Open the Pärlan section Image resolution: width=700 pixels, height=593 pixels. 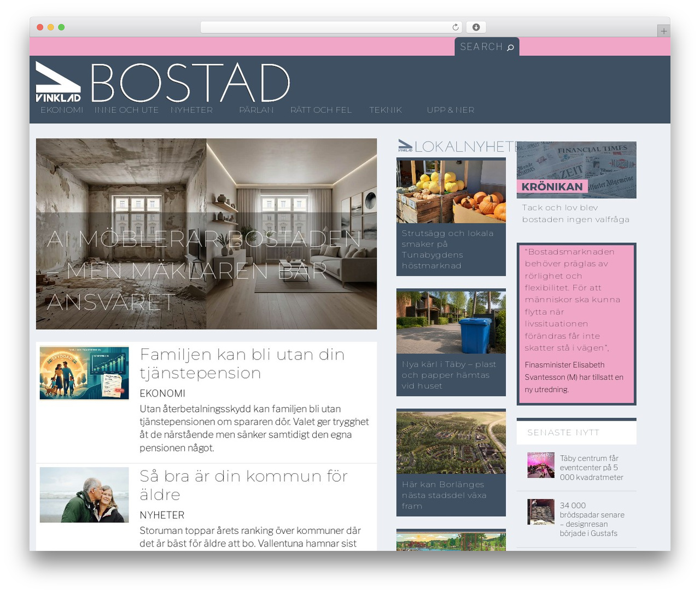pyautogui.click(x=256, y=110)
